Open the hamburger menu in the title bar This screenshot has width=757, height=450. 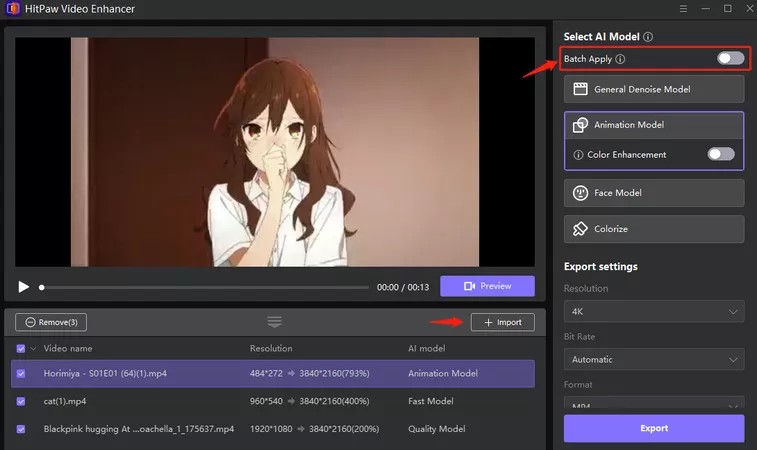[x=683, y=9]
